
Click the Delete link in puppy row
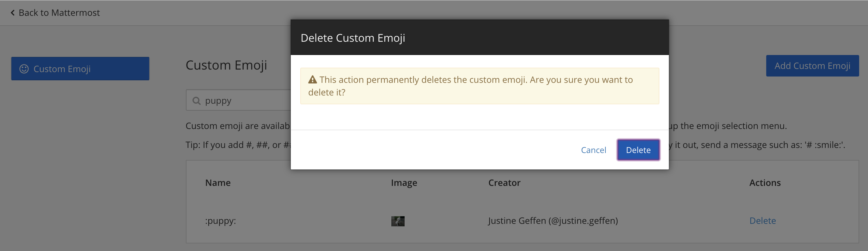click(x=762, y=221)
